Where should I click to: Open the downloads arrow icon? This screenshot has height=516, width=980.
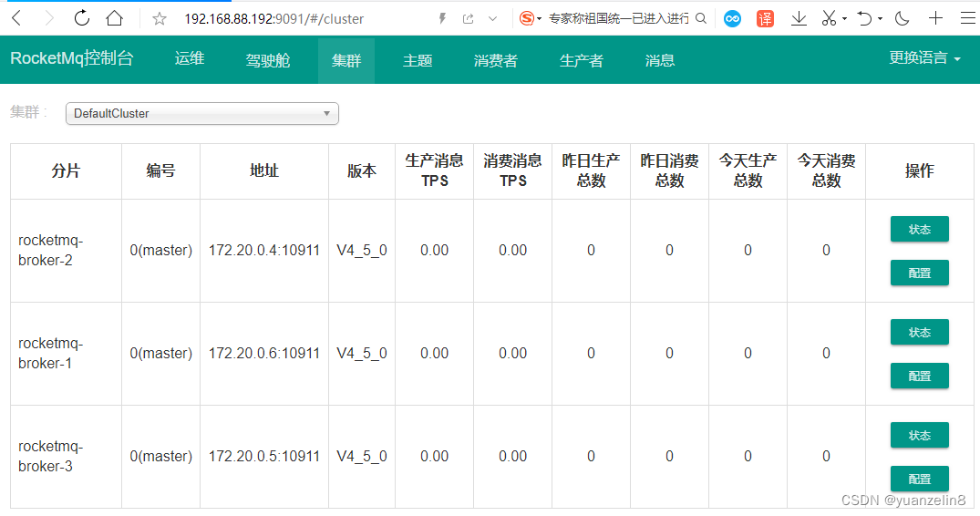799,18
